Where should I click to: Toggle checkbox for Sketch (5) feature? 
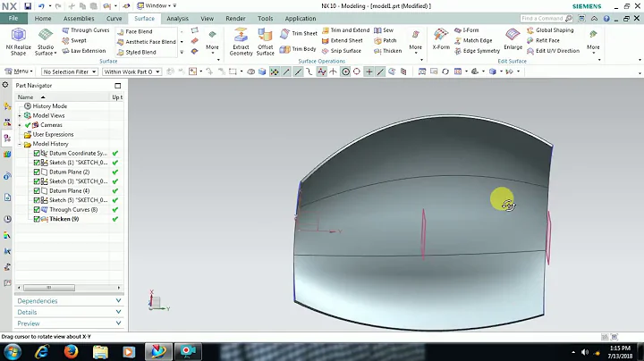[37, 200]
